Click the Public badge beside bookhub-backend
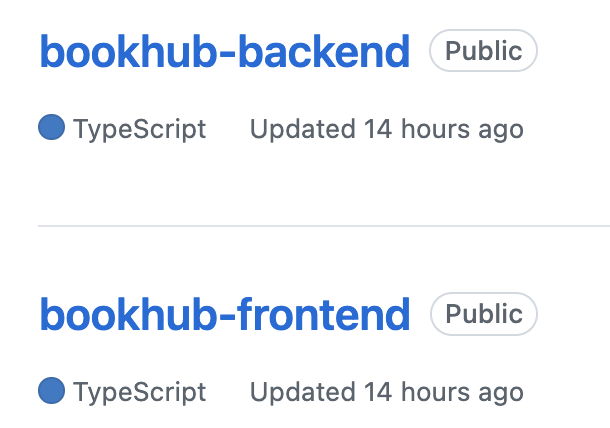610x428 pixels. [x=483, y=51]
